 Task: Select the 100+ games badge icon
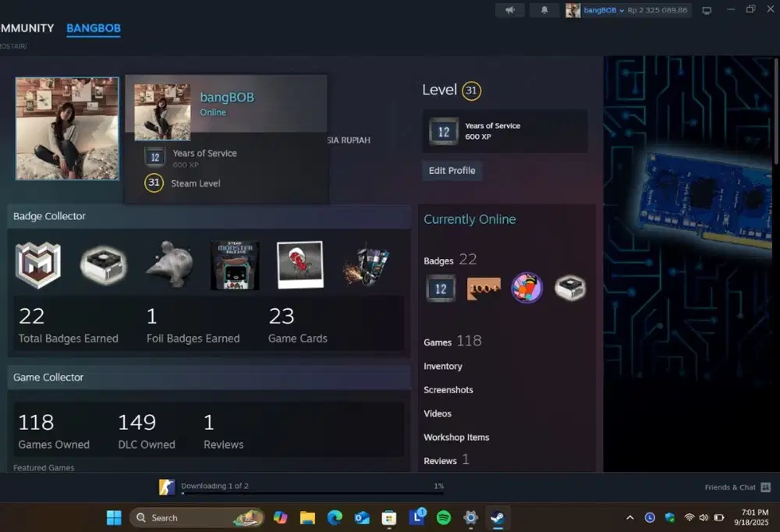click(484, 289)
